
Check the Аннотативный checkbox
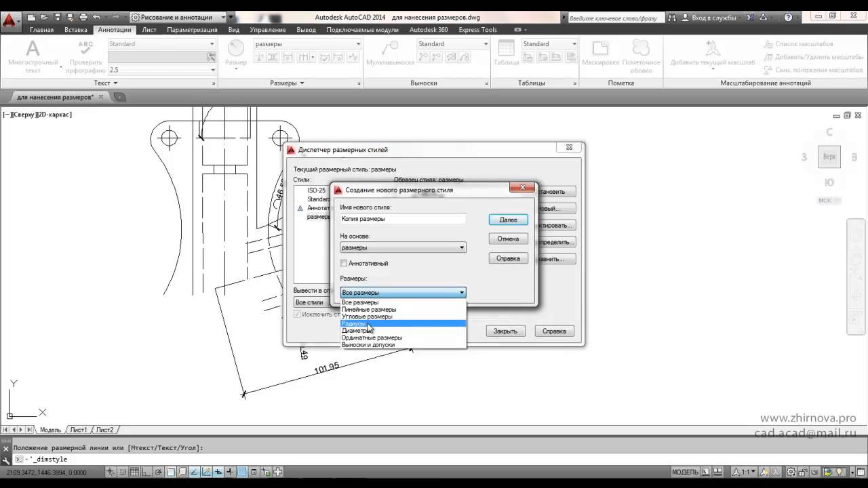344,263
